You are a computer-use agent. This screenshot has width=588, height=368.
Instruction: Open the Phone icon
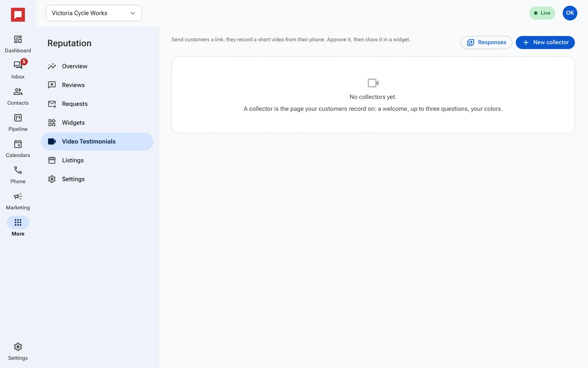18,170
